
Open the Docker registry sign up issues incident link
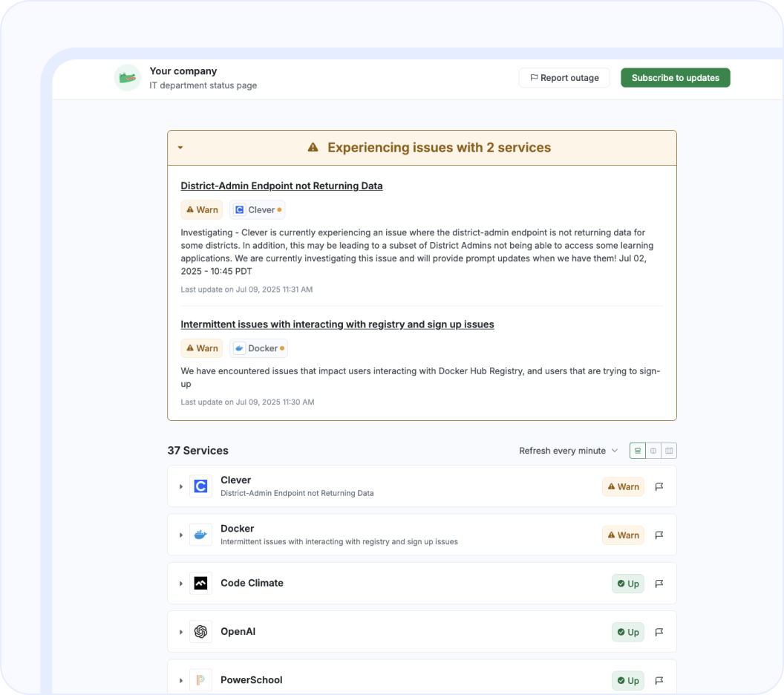click(x=337, y=324)
